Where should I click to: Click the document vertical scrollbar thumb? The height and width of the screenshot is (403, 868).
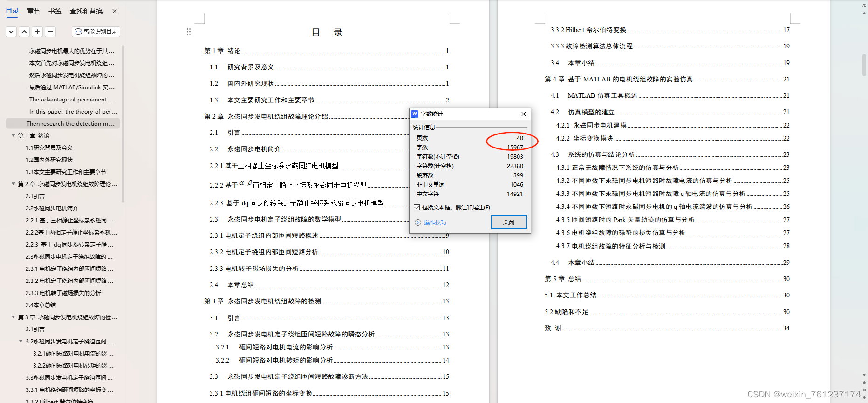point(864,65)
